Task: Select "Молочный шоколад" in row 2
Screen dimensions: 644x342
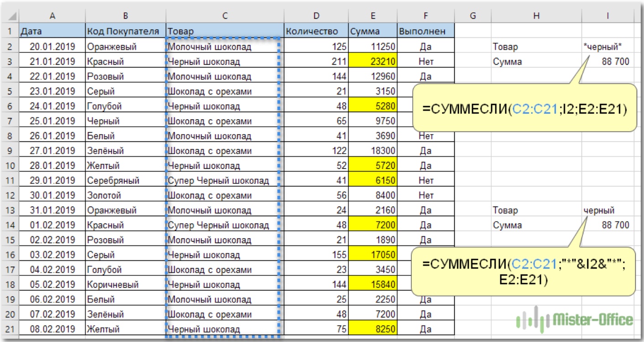Action: tap(225, 47)
